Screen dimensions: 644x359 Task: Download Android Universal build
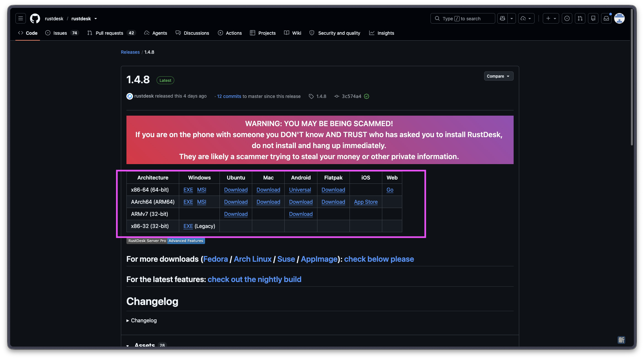[300, 190]
